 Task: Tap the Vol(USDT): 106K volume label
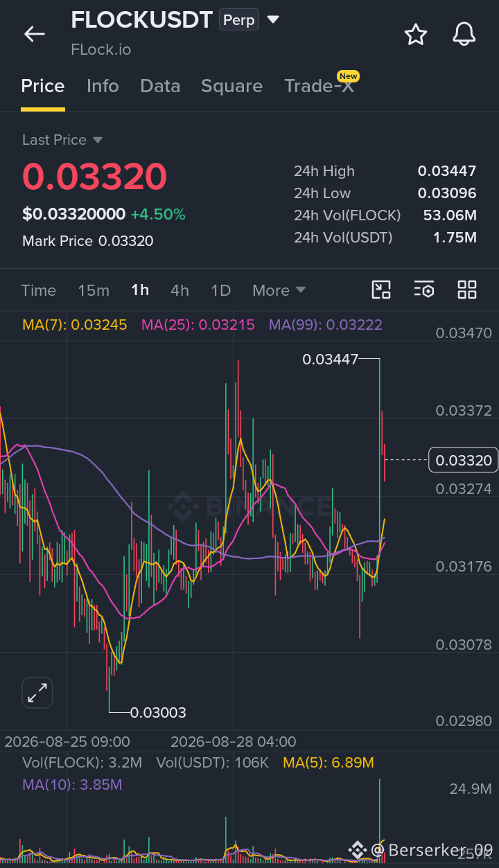(x=212, y=763)
